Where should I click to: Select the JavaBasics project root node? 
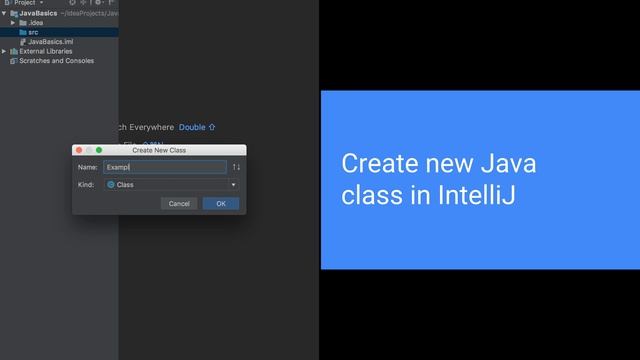[38, 13]
